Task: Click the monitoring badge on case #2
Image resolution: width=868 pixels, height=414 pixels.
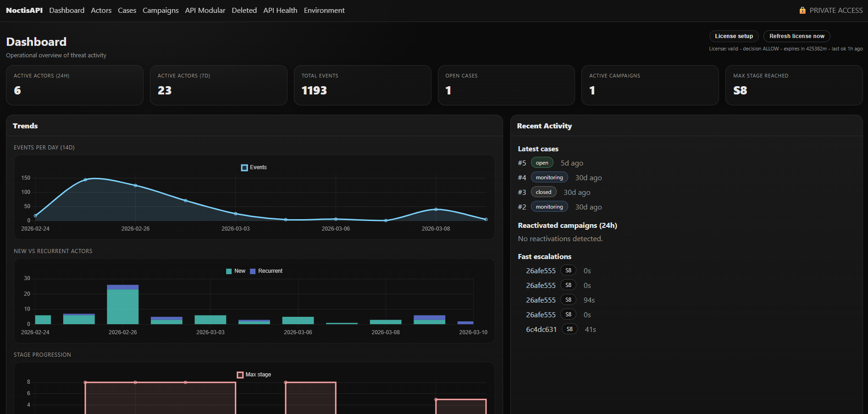Action: point(549,206)
